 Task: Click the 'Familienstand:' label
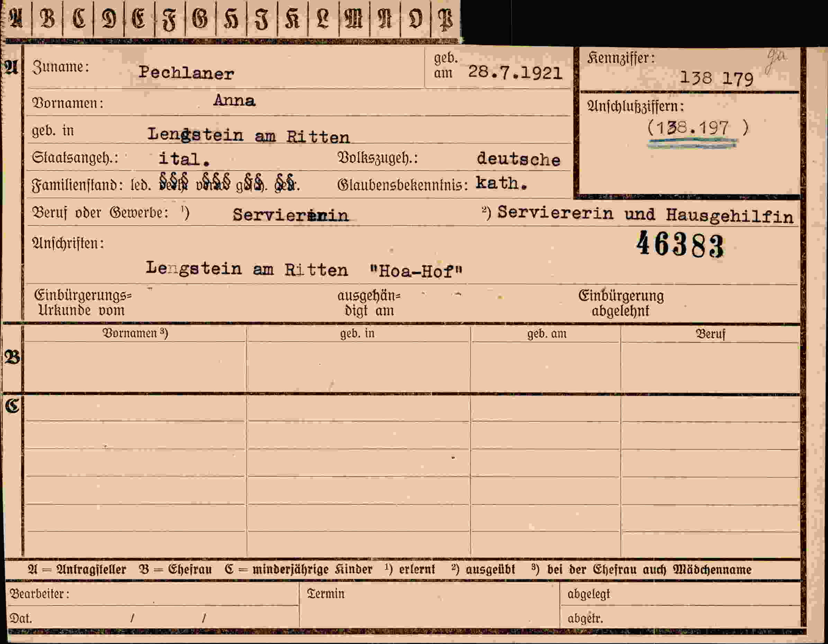coord(77,185)
